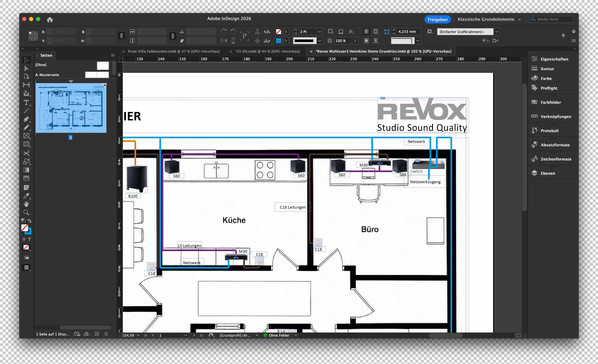This screenshot has height=364, width=598.
Task: Select the Rectangle Frame tool
Action: coord(26,136)
